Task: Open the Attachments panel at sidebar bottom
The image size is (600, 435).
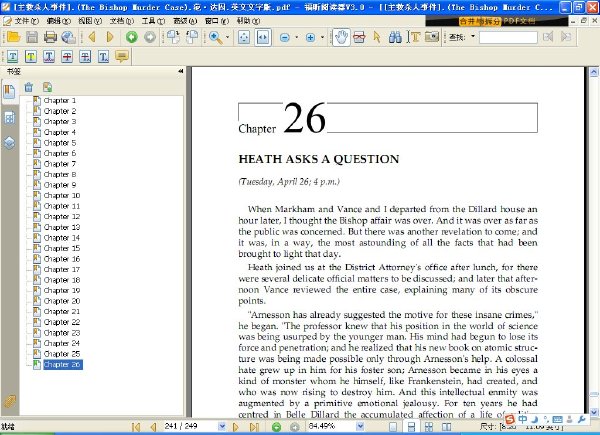Action: click(9, 402)
